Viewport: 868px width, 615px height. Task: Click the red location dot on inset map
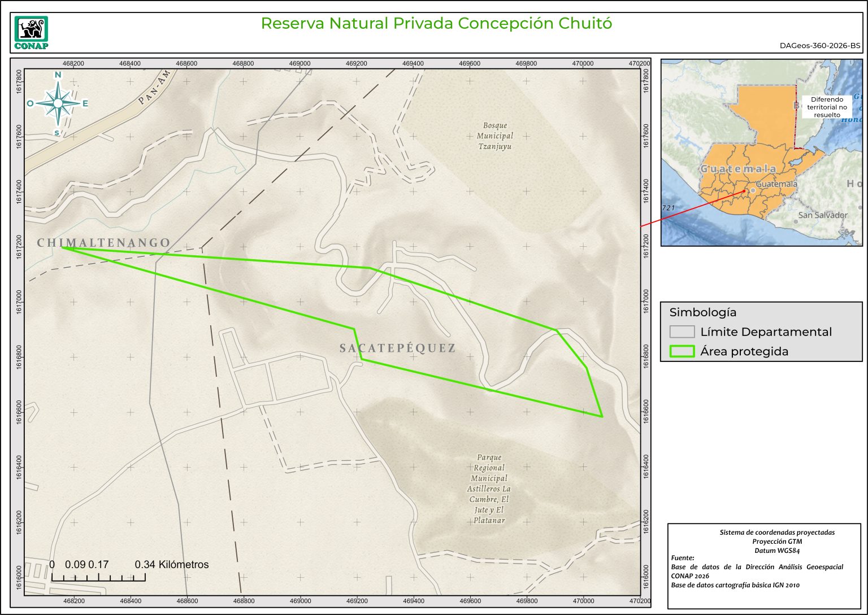tap(744, 192)
